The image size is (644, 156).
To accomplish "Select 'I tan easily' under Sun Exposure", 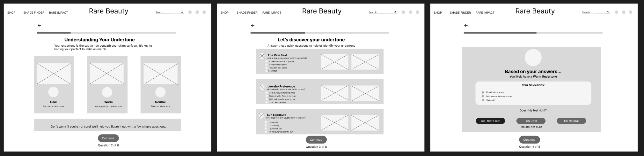I will (266, 122).
